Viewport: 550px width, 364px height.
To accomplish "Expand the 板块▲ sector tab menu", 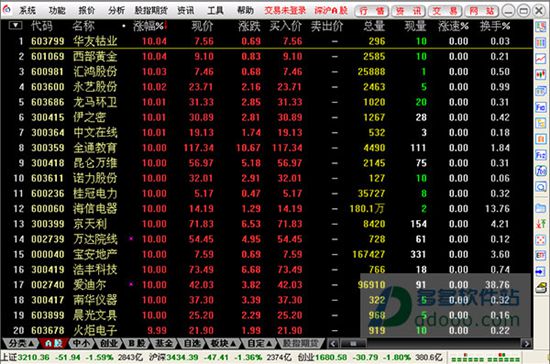I will click(x=223, y=343).
